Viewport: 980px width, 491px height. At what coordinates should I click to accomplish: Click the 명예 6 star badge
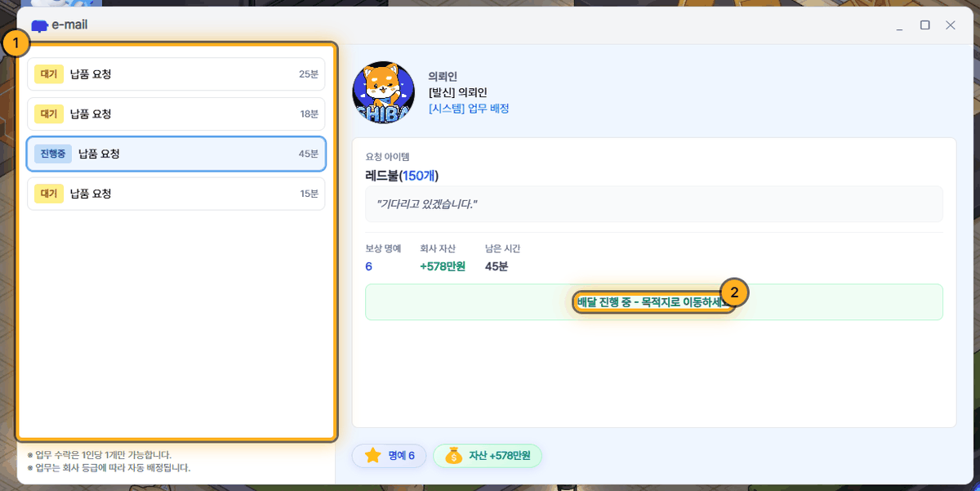(389, 456)
